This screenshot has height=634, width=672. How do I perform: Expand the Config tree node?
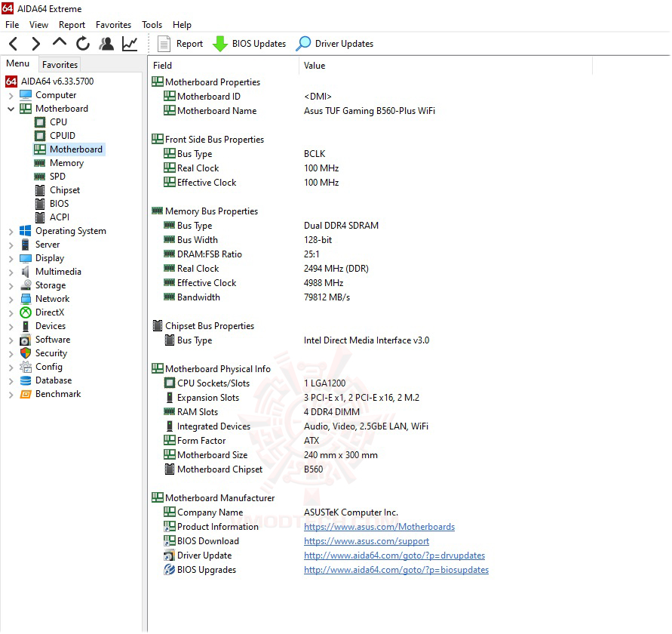11,368
